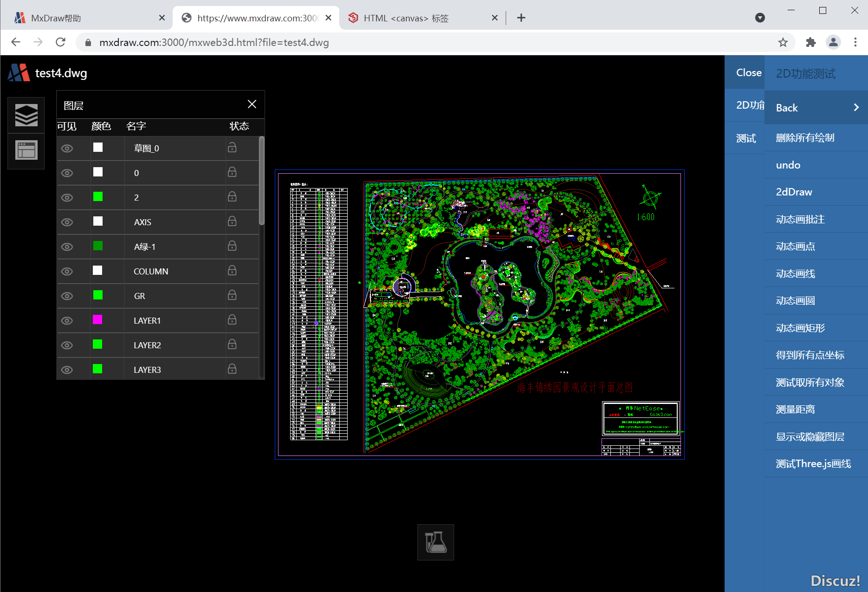This screenshot has height=592, width=868.
Task: Hide layer 2 with eye icon
Action: pos(67,198)
